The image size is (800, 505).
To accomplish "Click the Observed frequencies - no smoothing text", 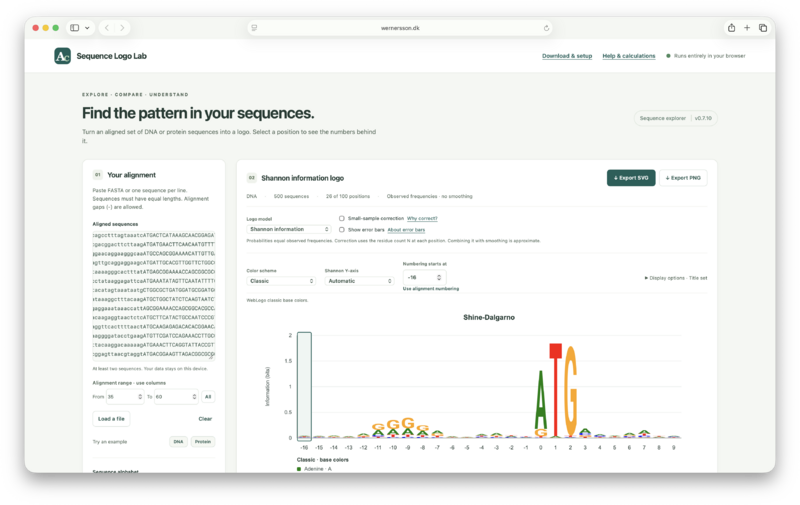I will (430, 196).
